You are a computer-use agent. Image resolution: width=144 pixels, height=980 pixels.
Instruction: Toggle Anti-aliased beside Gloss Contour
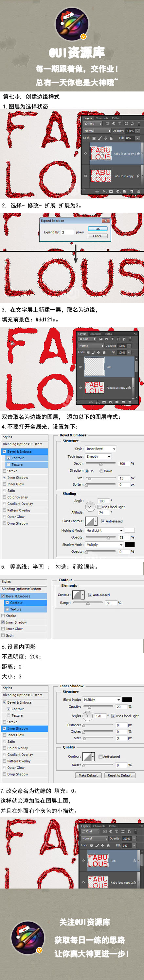tap(103, 521)
